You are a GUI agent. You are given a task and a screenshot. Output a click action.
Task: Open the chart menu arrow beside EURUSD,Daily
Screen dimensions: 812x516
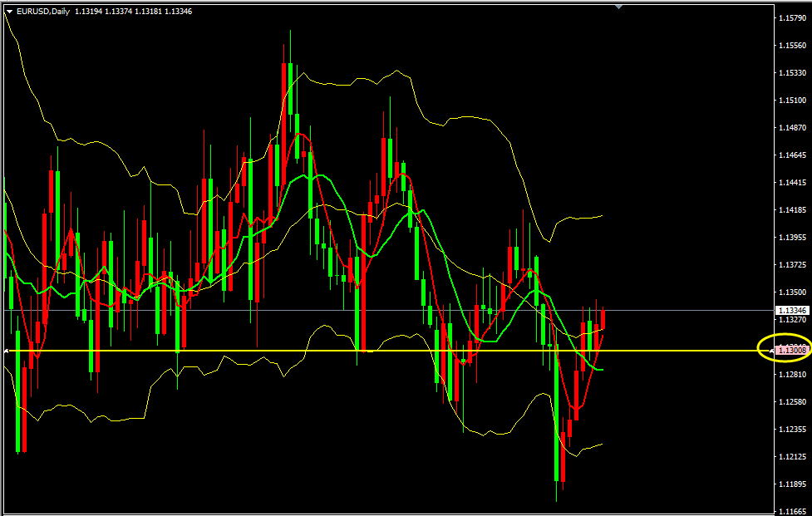click(x=9, y=12)
